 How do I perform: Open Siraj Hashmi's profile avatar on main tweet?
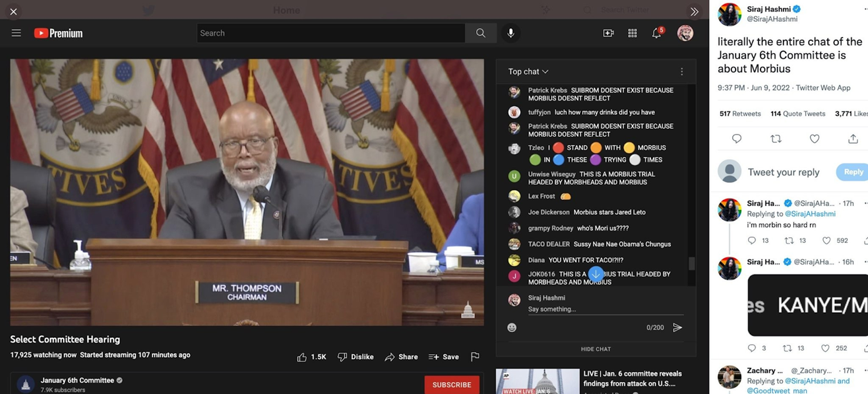[x=729, y=14]
